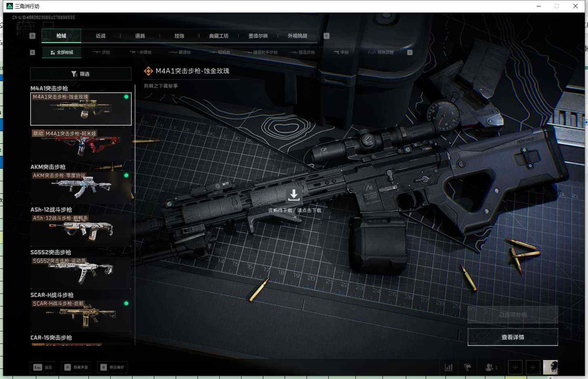588x379 pixels.
Task: Open the 枪械 main tab
Action: pyautogui.click(x=61, y=36)
